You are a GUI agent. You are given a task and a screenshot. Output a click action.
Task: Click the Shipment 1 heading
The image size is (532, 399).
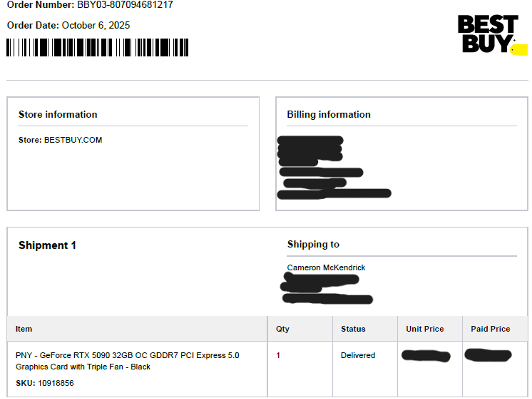47,245
